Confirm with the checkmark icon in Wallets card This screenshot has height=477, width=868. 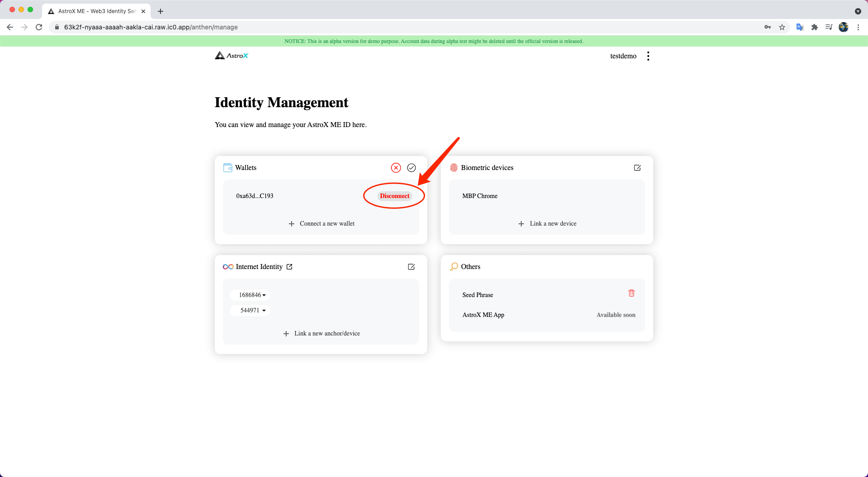click(411, 168)
